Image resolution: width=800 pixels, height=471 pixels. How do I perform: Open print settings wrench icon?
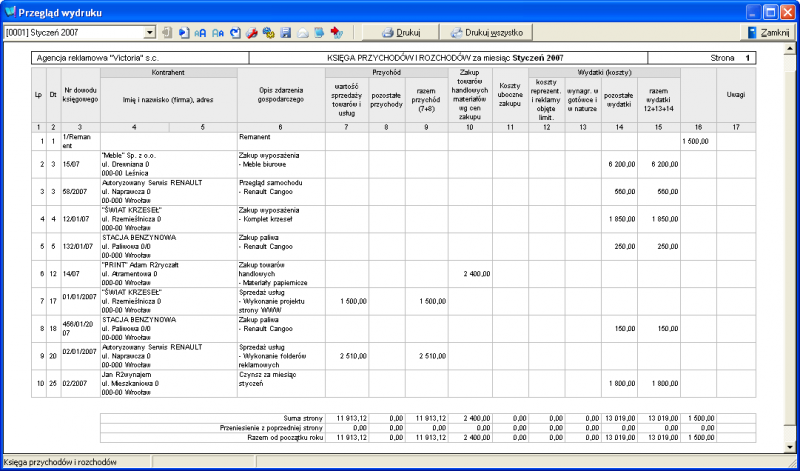pos(252,33)
